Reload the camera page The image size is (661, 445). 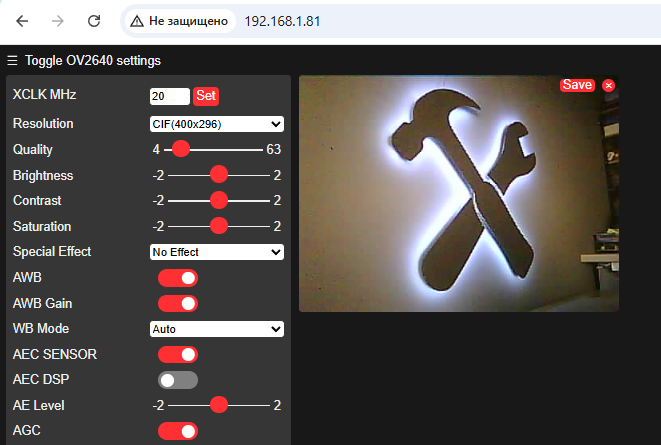(x=94, y=21)
